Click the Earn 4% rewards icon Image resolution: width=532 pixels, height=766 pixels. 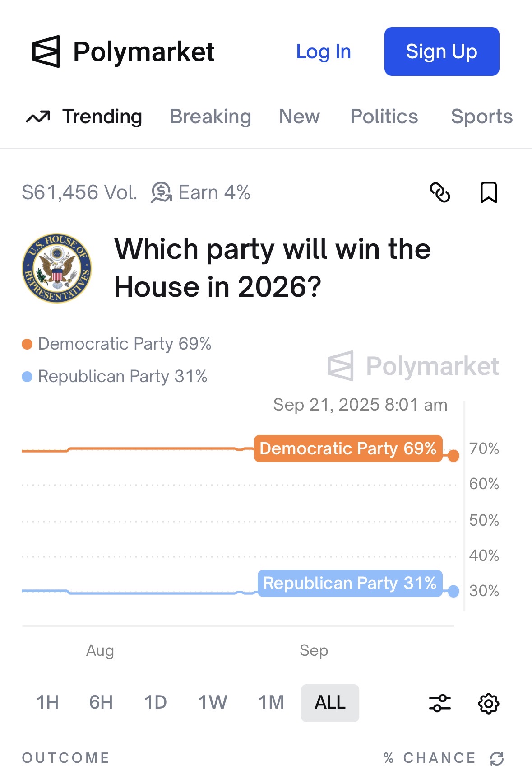tap(162, 192)
